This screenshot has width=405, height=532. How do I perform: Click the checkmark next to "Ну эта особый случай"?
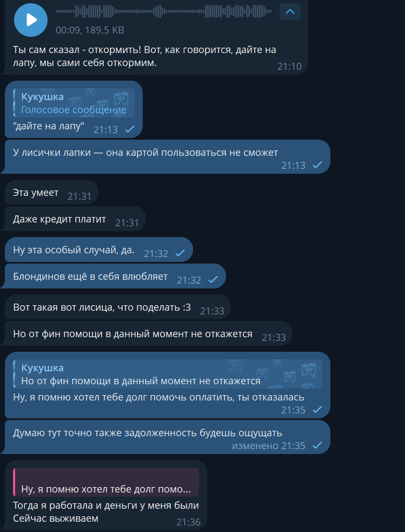tap(180, 253)
